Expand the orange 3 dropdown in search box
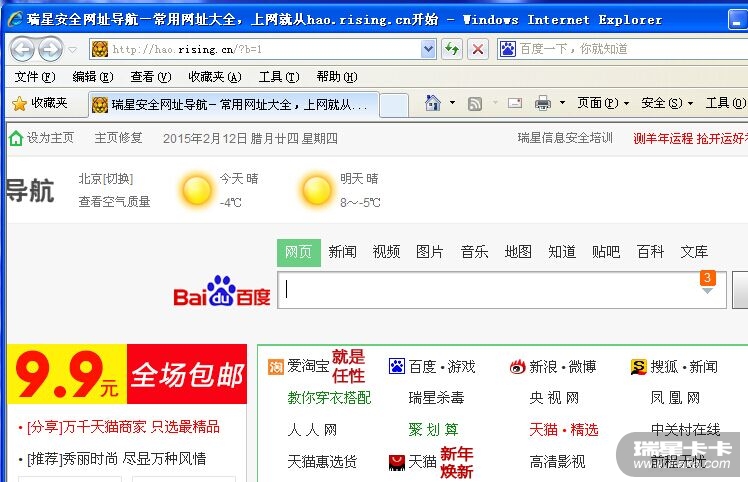748x482 pixels. pos(707,283)
